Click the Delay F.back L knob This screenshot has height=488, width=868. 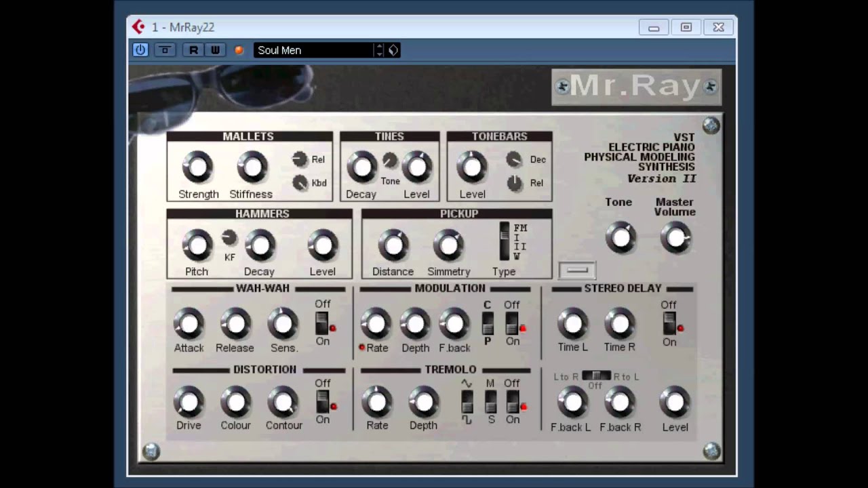coord(573,401)
